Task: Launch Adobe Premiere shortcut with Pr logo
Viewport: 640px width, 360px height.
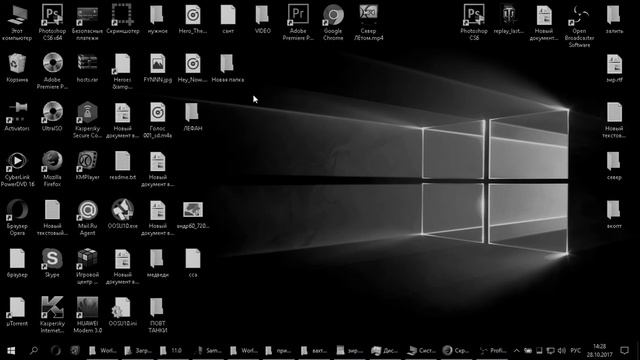Action: pyautogui.click(x=298, y=22)
